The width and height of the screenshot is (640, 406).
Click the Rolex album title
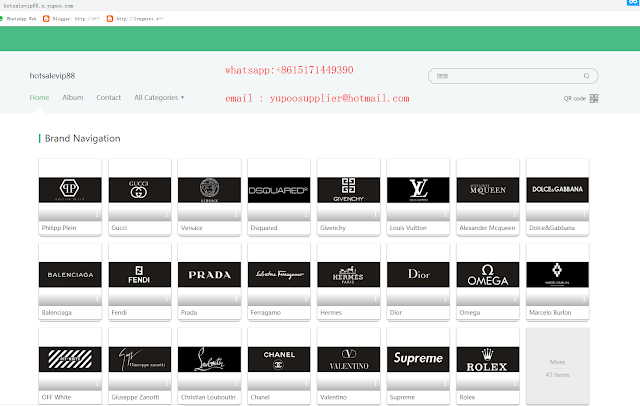tap(467, 397)
